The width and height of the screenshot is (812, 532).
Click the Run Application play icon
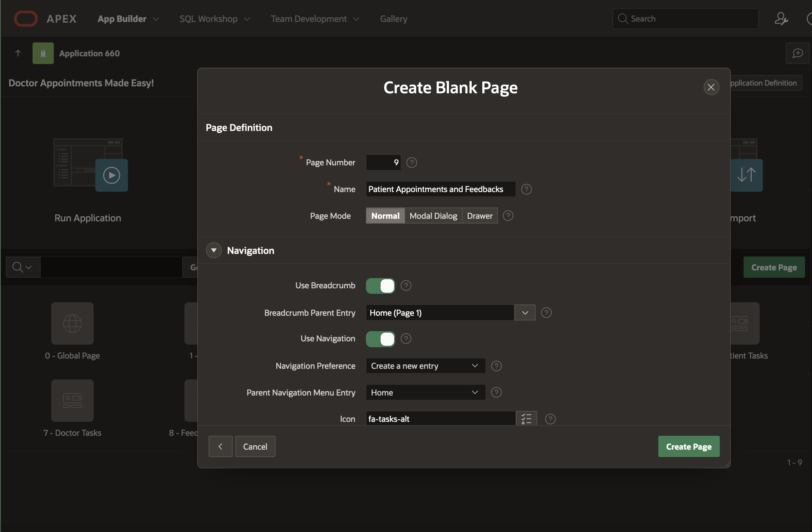point(112,175)
